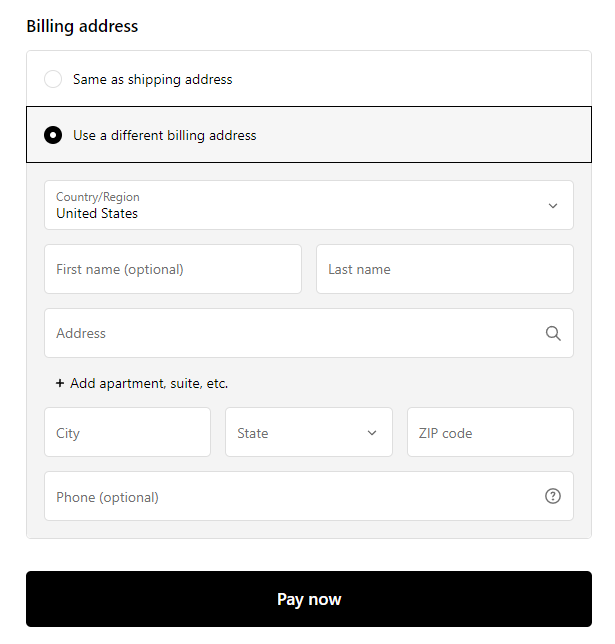Click the magnifier icon in the Address field
Screen dimensions: 615x644
tap(553, 334)
